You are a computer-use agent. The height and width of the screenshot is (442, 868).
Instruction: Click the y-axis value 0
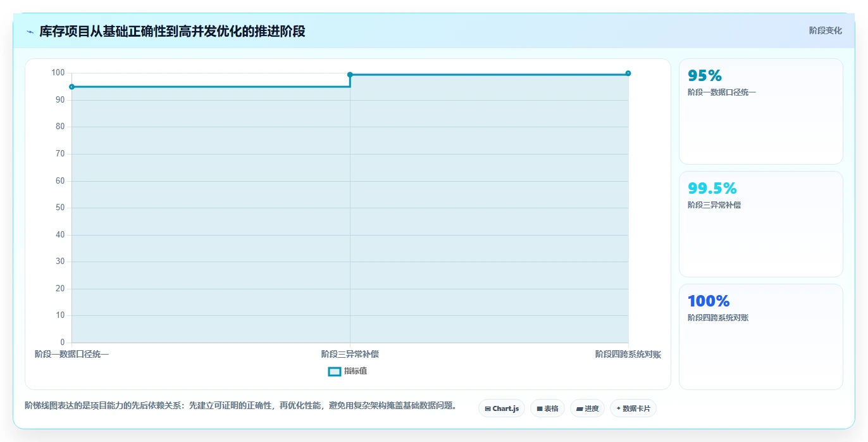click(63, 343)
